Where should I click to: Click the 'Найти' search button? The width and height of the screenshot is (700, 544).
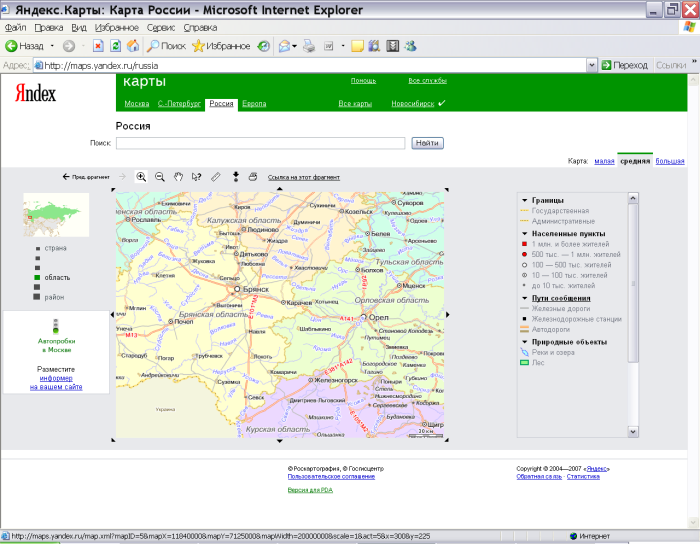click(x=427, y=143)
